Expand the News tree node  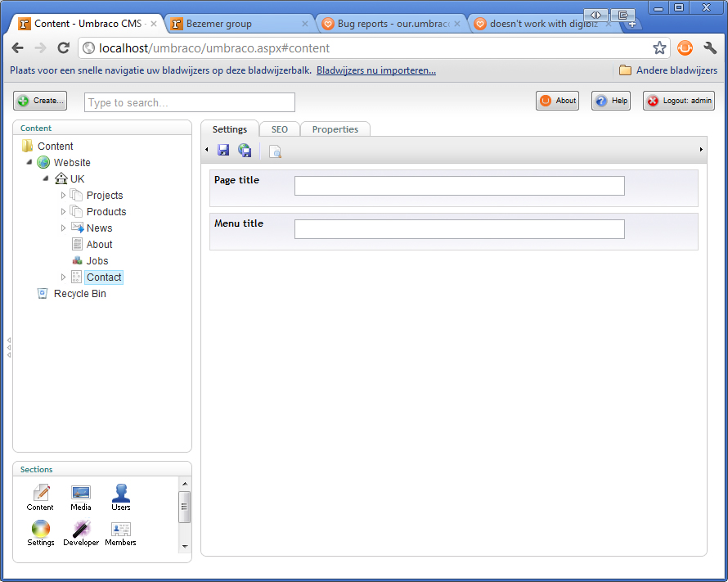(64, 228)
